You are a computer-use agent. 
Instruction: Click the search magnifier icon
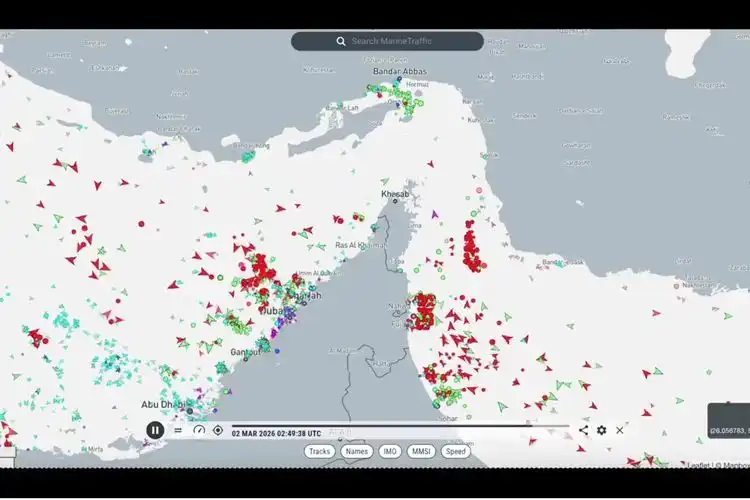pos(341,41)
